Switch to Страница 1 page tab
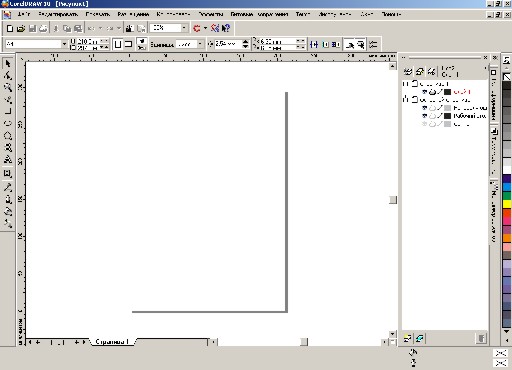Viewport: 512px width, 370px height. click(x=112, y=342)
